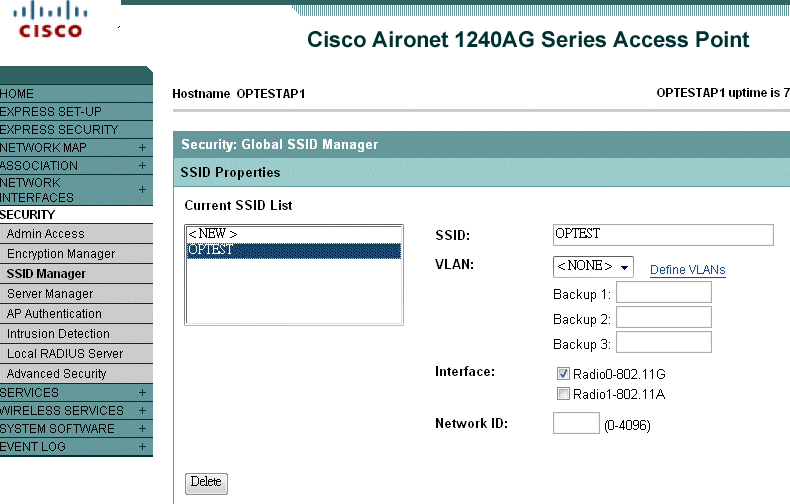
Task: Open ASSOCIATION section
Action: 39,166
